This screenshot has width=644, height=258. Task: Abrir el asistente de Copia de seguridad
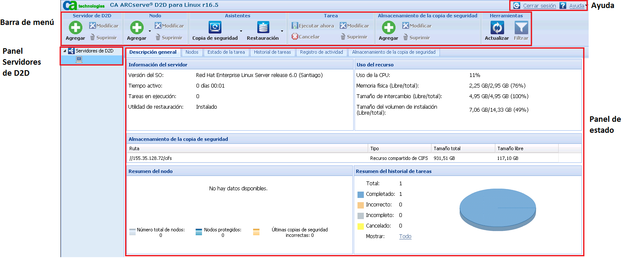point(216,27)
